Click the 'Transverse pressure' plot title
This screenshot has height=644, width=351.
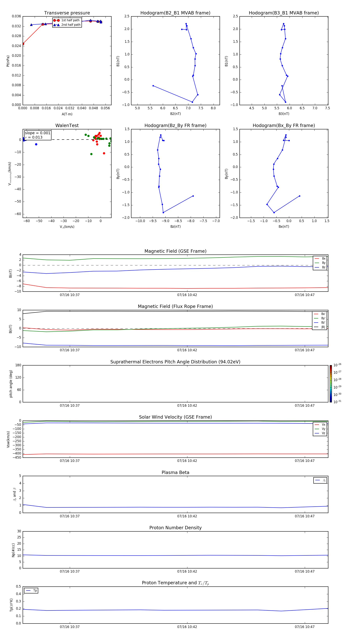pos(67,13)
